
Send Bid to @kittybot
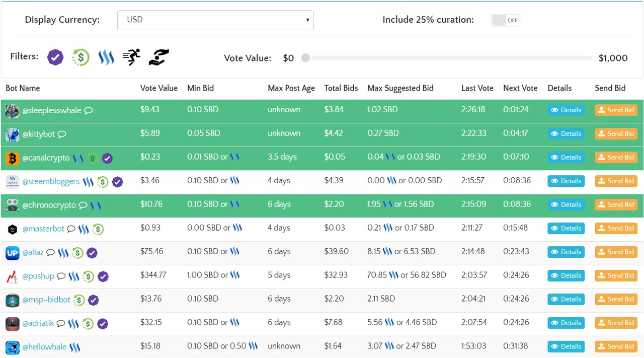(x=616, y=133)
